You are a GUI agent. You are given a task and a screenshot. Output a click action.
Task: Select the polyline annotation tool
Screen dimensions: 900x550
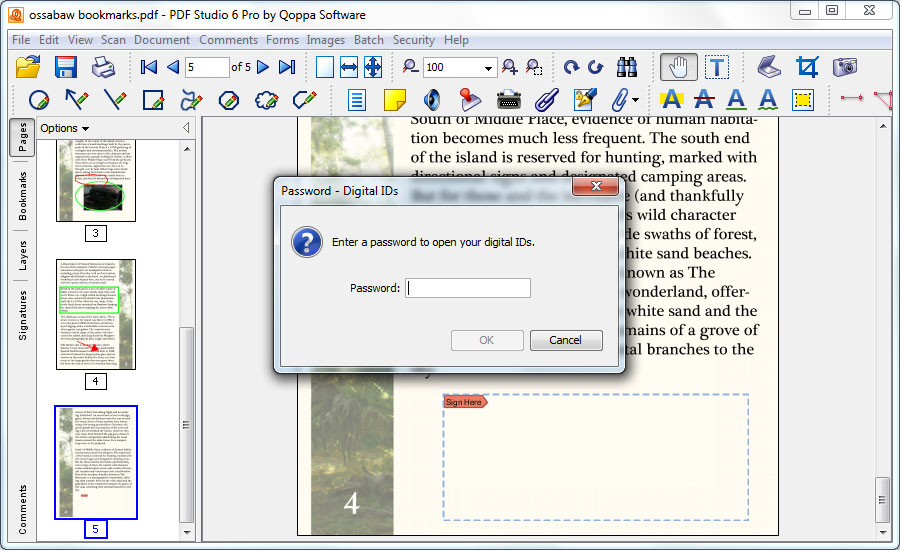pos(304,100)
